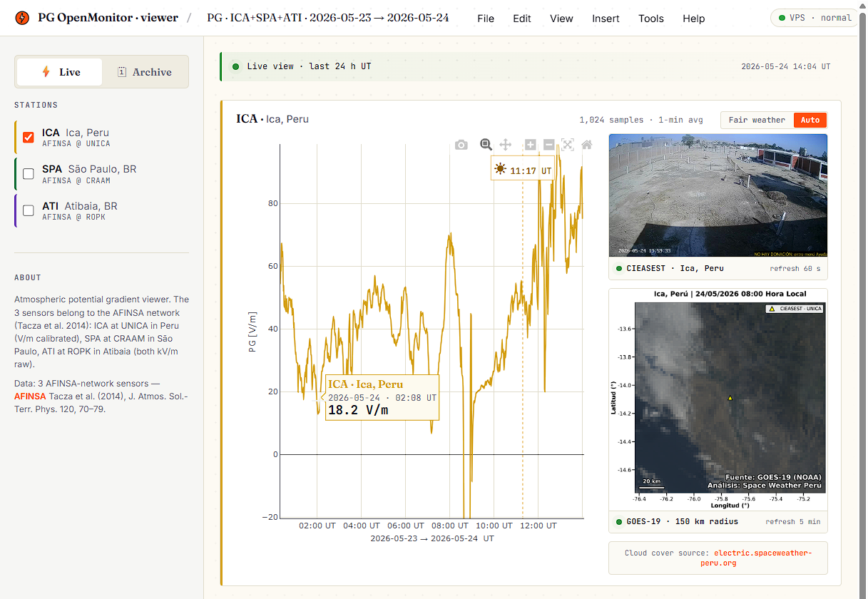The width and height of the screenshot is (868, 599).
Task: Follow the AFINSA reference link
Action: (30, 396)
